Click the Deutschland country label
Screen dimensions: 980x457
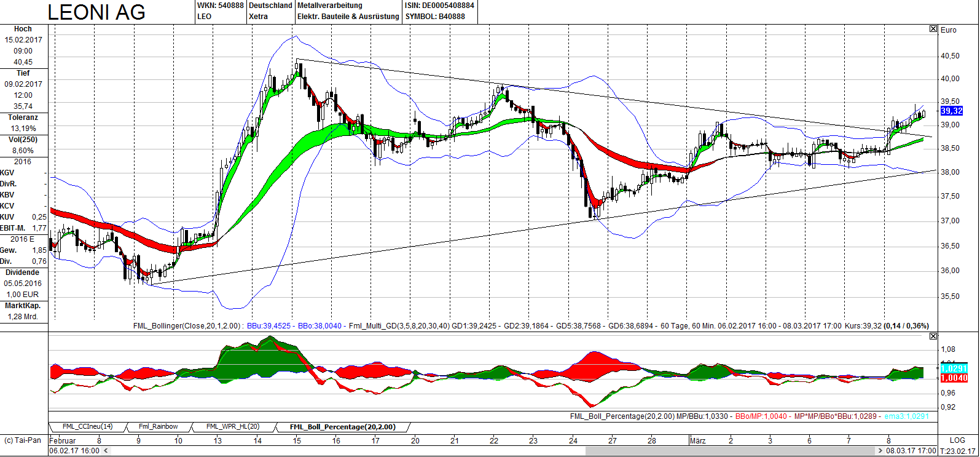point(270,6)
